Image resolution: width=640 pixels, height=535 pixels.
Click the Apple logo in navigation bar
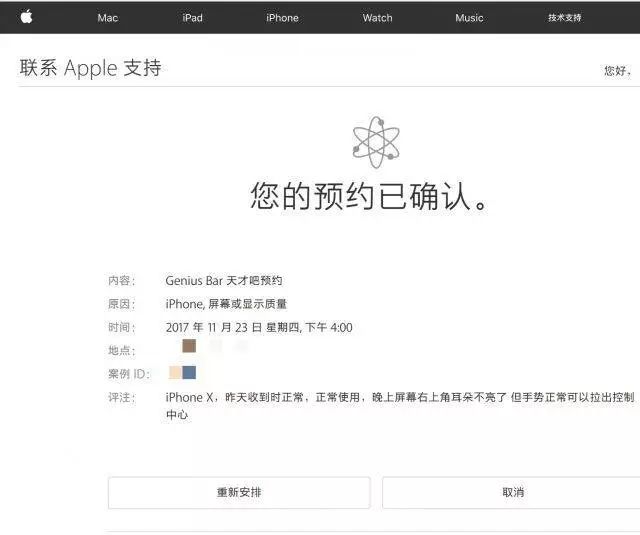pyautogui.click(x=27, y=17)
